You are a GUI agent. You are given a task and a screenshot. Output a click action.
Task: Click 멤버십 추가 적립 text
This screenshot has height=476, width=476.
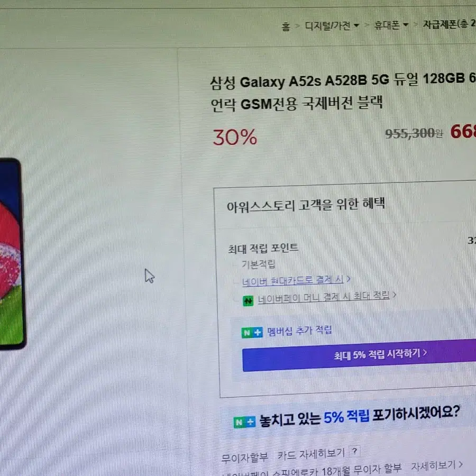point(299,331)
